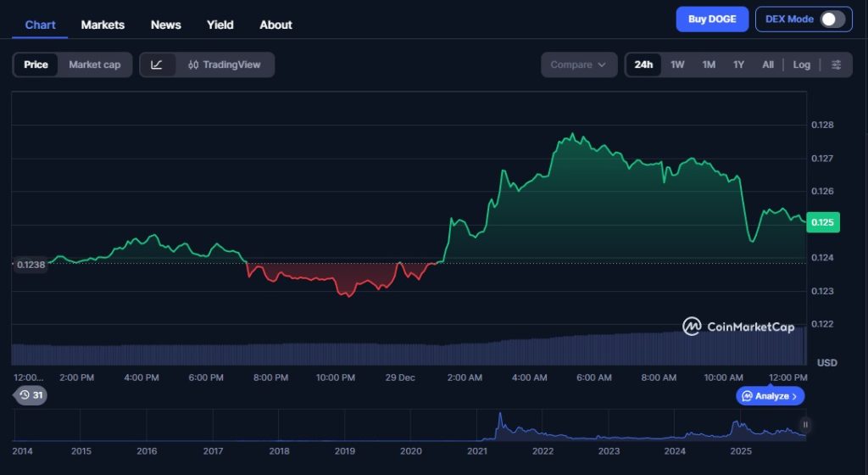The width and height of the screenshot is (868, 475).
Task: Click the Buy DOGE button
Action: [711, 20]
